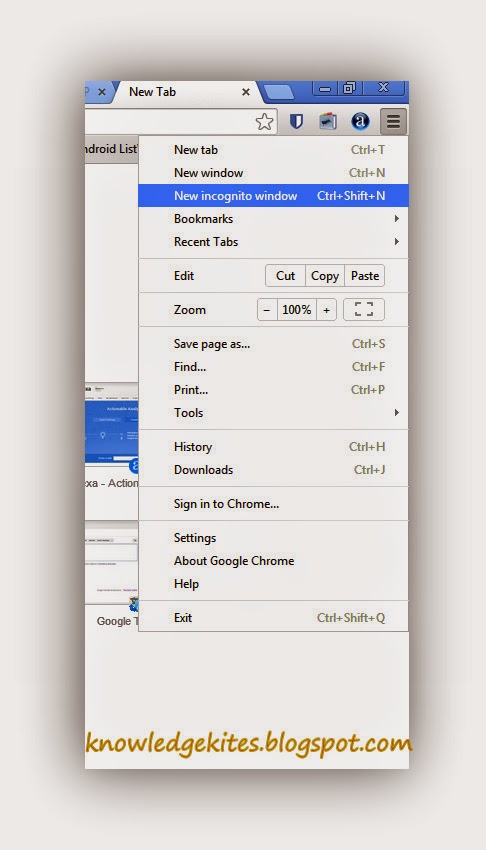The width and height of the screenshot is (486, 850).
Task: Close the partially hidden left tab
Action: [101, 92]
